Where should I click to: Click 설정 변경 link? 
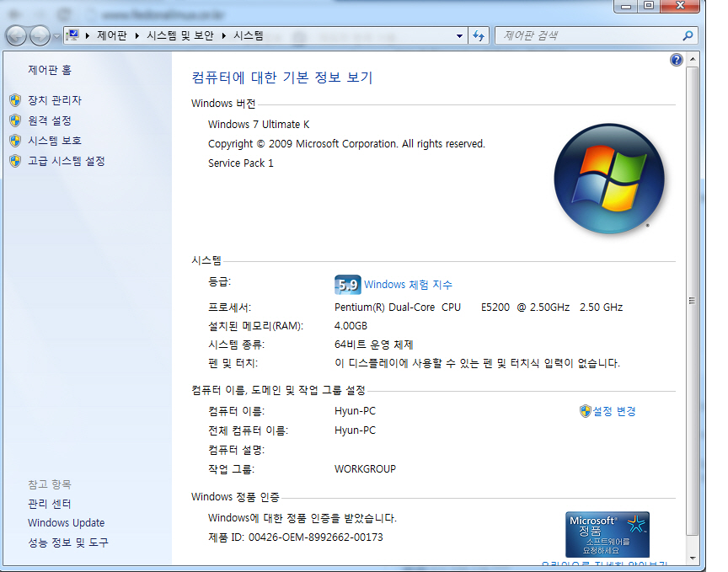click(614, 411)
